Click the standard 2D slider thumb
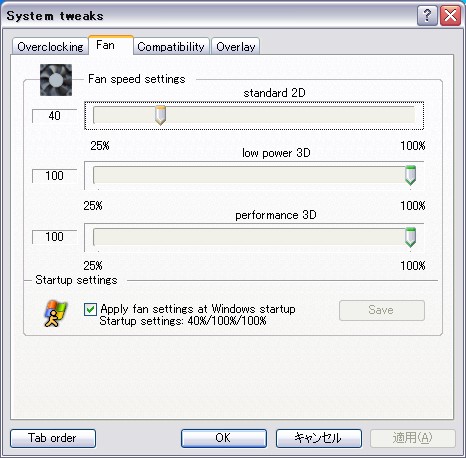This screenshot has height=458, width=466. click(160, 115)
